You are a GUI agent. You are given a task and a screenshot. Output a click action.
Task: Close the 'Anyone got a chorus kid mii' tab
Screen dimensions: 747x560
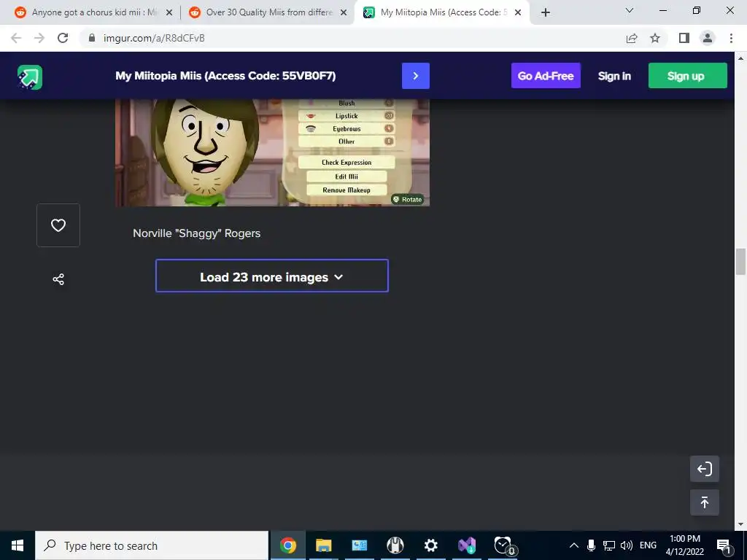pyautogui.click(x=169, y=12)
